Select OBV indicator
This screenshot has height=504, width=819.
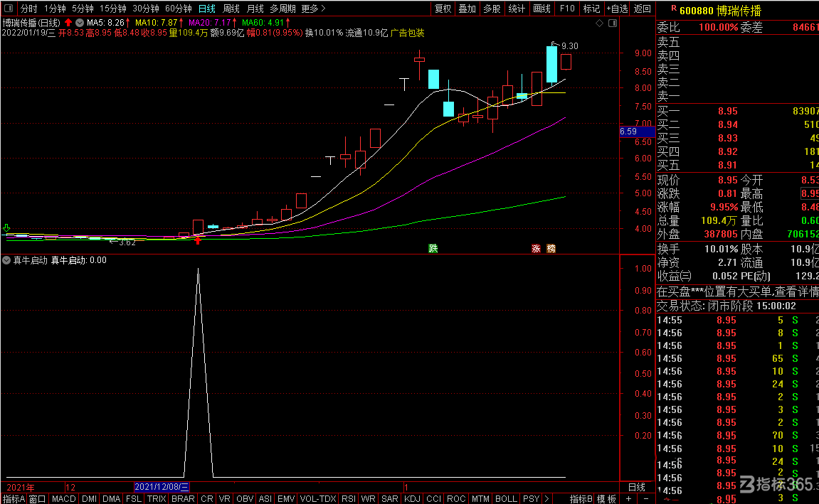click(x=245, y=499)
